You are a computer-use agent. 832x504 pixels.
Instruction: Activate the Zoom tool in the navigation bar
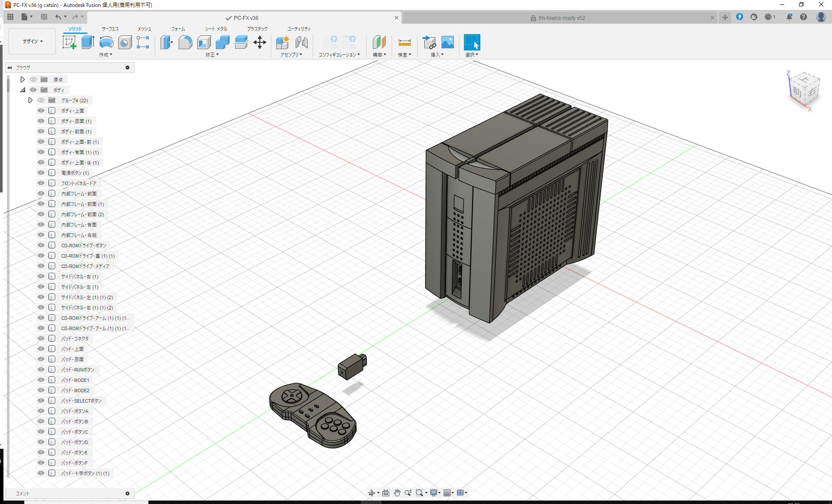[408, 492]
